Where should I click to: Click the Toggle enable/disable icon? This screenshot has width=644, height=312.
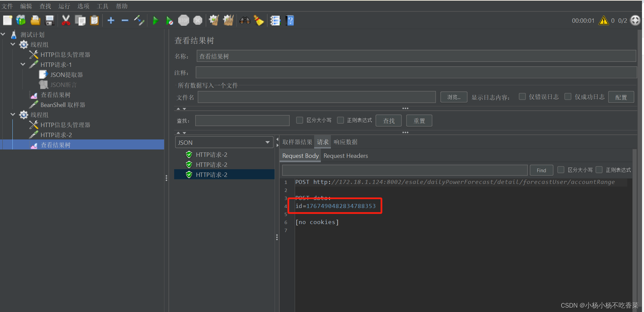click(x=139, y=20)
